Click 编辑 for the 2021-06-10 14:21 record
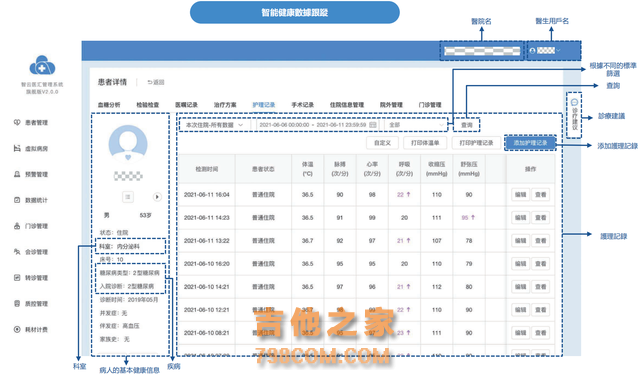The height and width of the screenshot is (375, 640). coord(520,287)
